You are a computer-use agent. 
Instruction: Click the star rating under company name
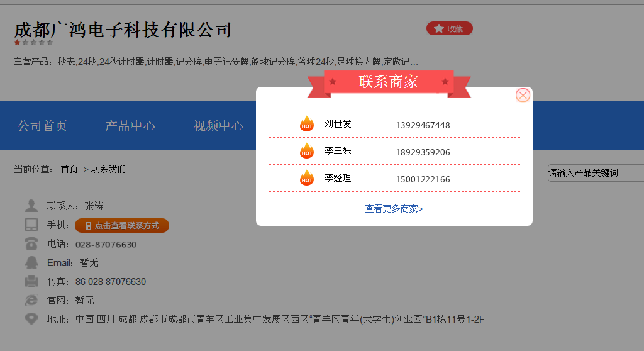34,42
